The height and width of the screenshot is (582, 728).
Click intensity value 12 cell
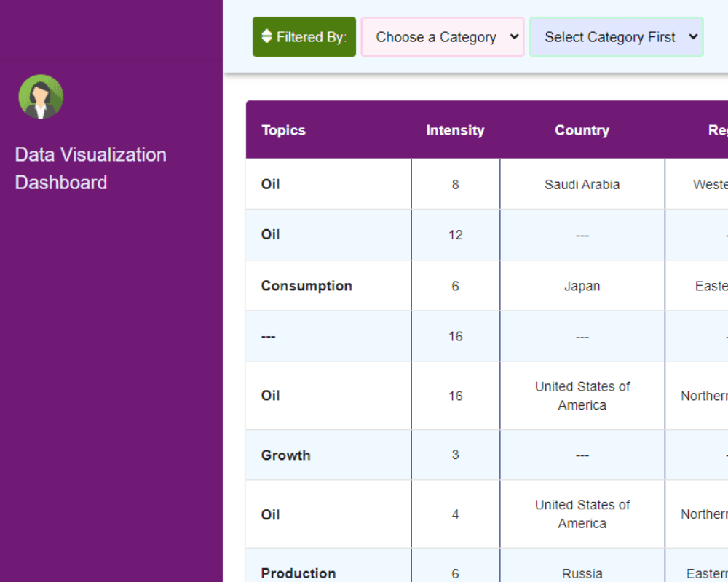point(455,235)
